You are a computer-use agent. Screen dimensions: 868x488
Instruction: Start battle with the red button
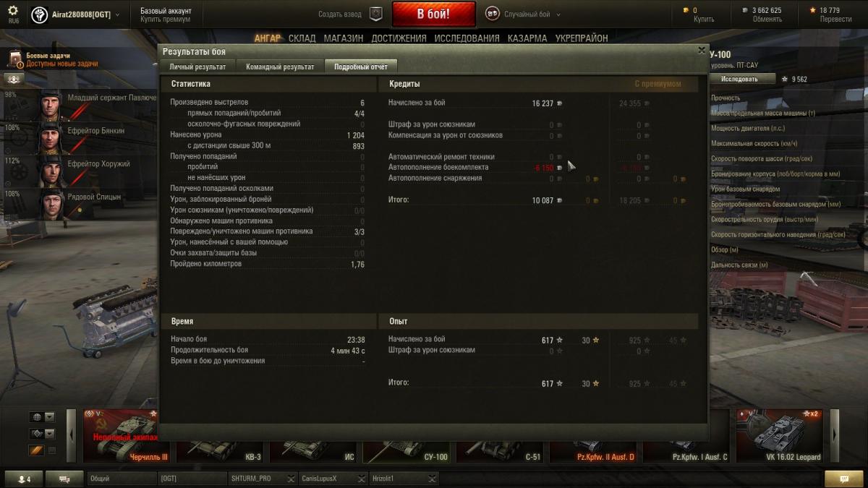tap(434, 14)
